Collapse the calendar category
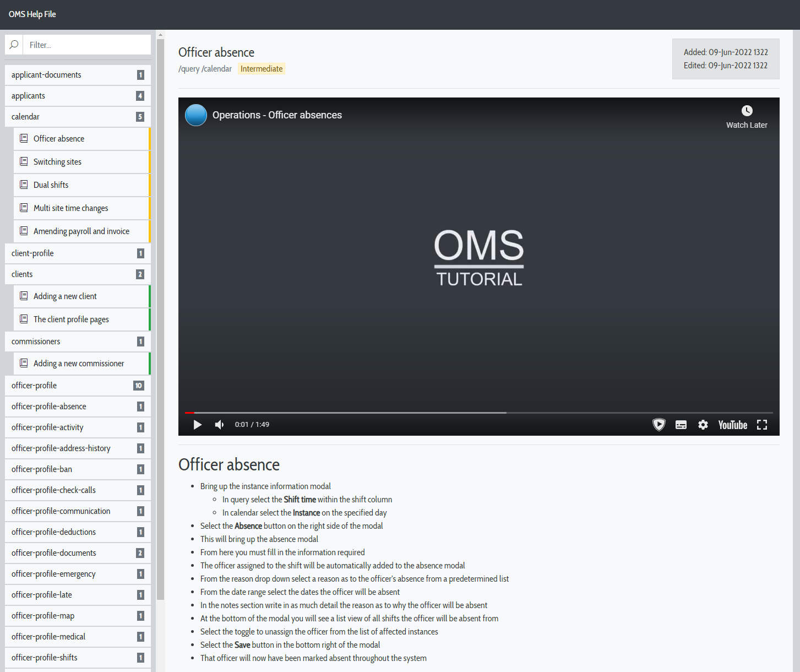 point(78,117)
